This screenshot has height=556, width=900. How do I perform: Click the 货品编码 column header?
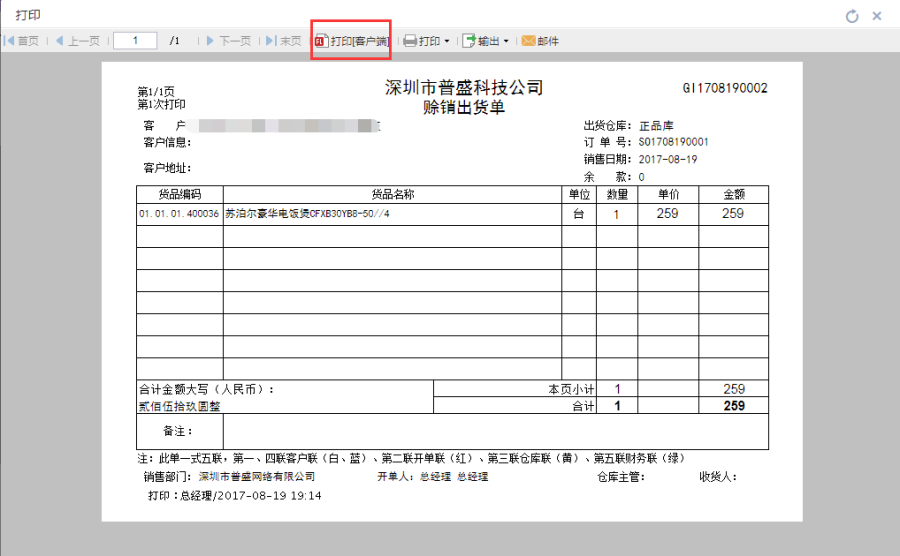point(180,194)
